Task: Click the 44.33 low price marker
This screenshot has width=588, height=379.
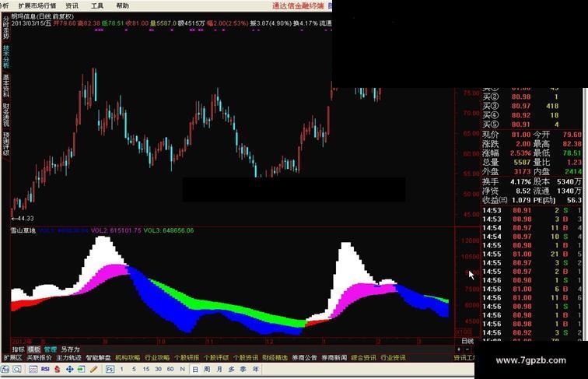Action: coord(23,219)
